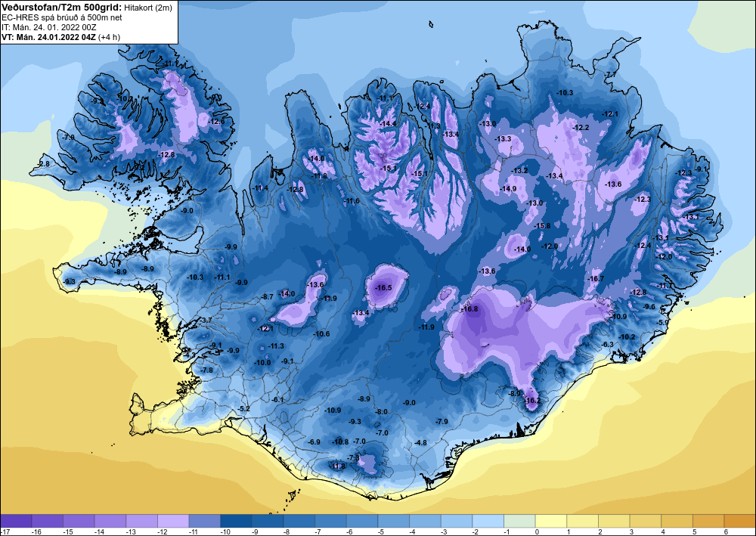Click the -1 to 0 legend color swatch
Screen dimensions: 756x536
pyautogui.click(x=520, y=521)
